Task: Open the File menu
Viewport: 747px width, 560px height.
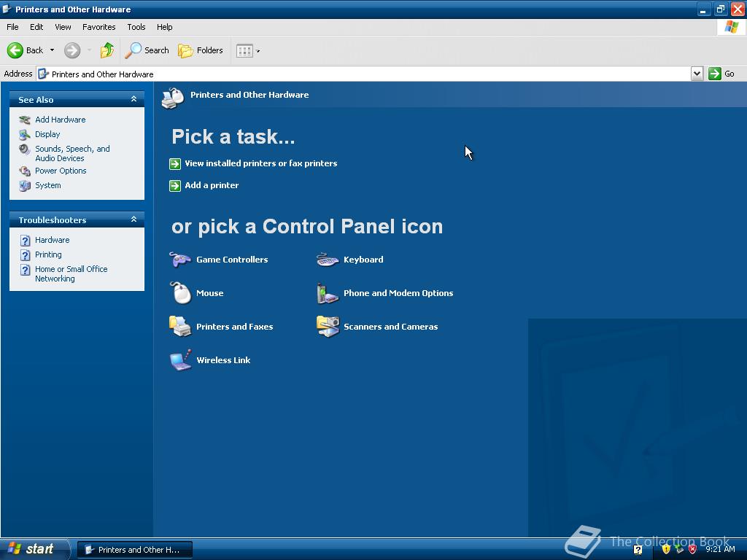Action: pyautogui.click(x=12, y=27)
